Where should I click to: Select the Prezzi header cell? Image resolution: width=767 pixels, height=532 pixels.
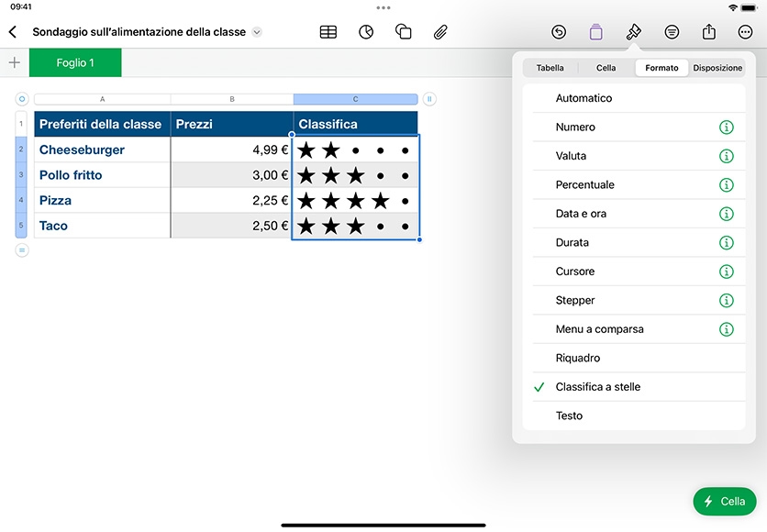232,124
